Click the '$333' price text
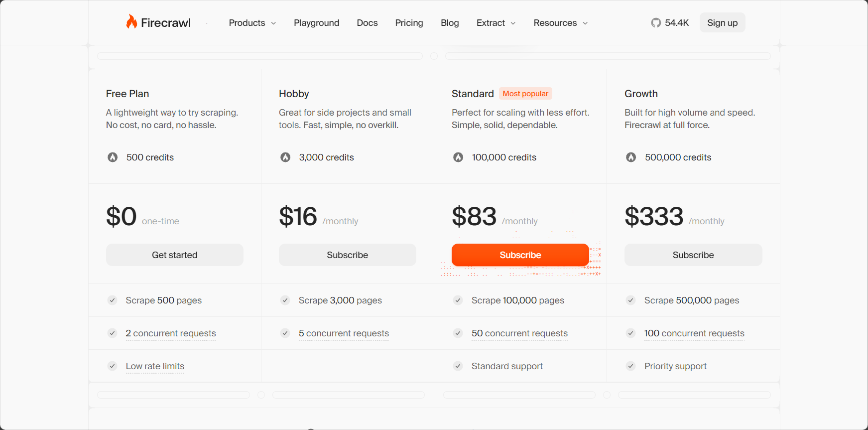The width and height of the screenshot is (868, 430). [x=654, y=216]
